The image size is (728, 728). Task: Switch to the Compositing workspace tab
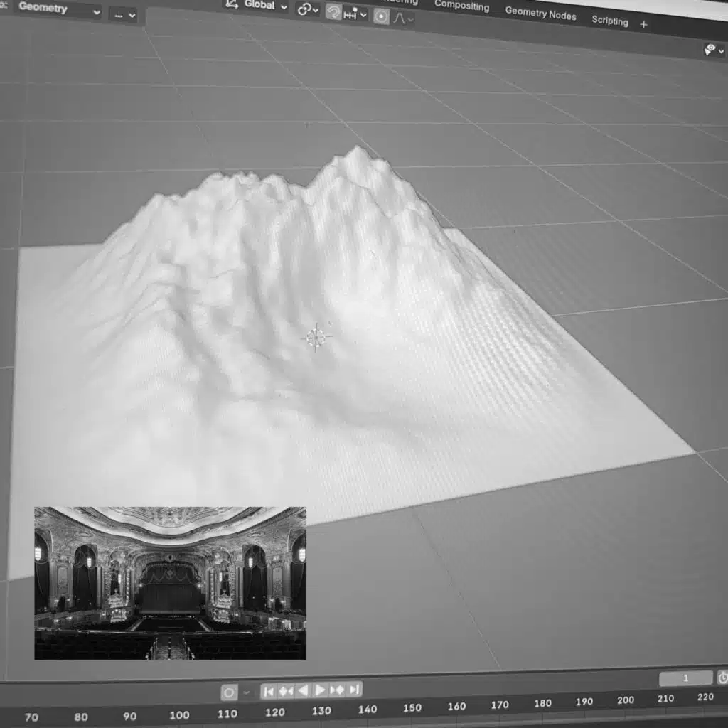[461, 6]
